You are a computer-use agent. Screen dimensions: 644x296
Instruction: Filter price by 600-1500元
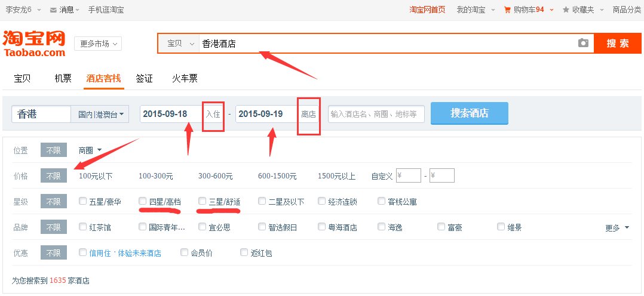pyautogui.click(x=277, y=177)
